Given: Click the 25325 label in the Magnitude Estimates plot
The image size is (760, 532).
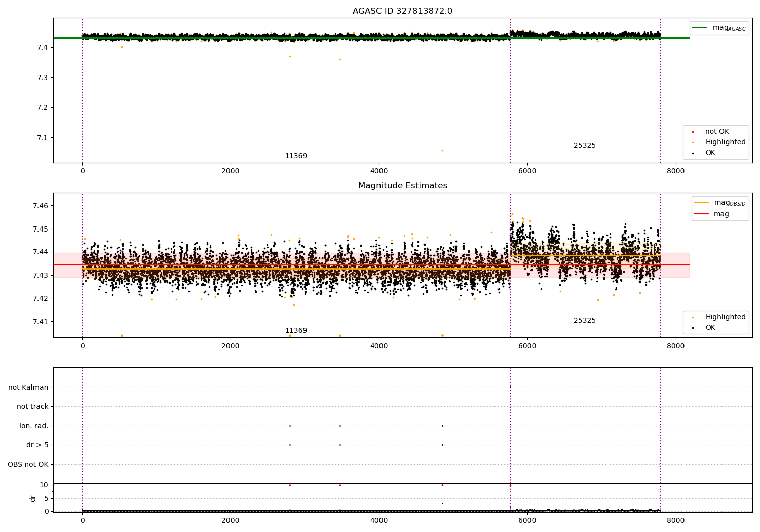Looking at the screenshot, I should click(584, 321).
